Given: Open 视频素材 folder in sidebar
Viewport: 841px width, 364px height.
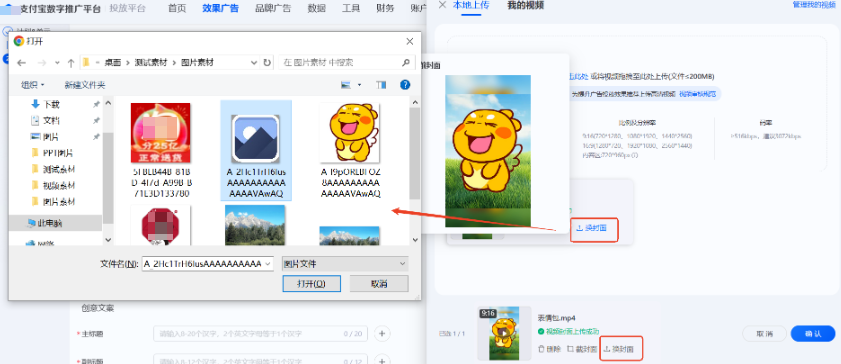Looking at the screenshot, I should pos(58,185).
